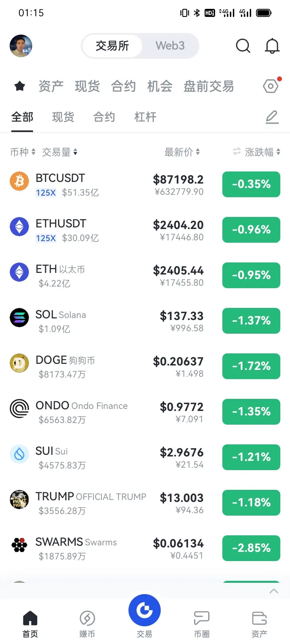Tap the BTCUSDT -0.35% change button

click(251, 184)
